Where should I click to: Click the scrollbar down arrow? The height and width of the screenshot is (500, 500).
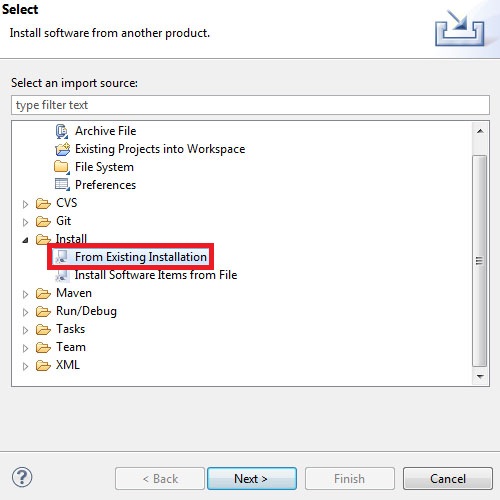tap(480, 376)
